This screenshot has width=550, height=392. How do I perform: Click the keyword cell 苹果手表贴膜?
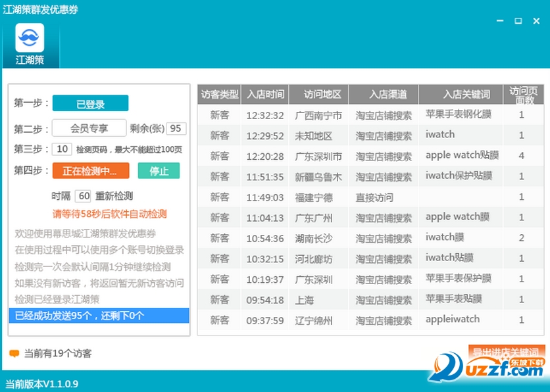(454, 299)
